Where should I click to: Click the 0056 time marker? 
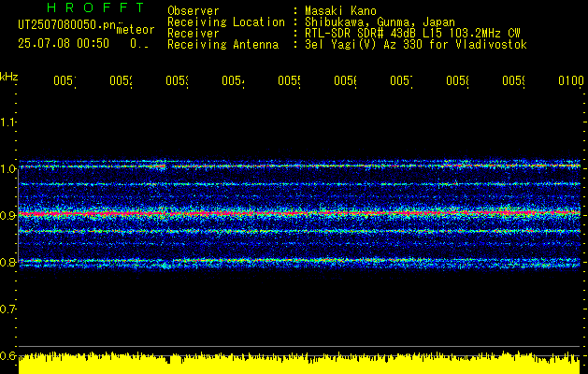click(x=345, y=80)
